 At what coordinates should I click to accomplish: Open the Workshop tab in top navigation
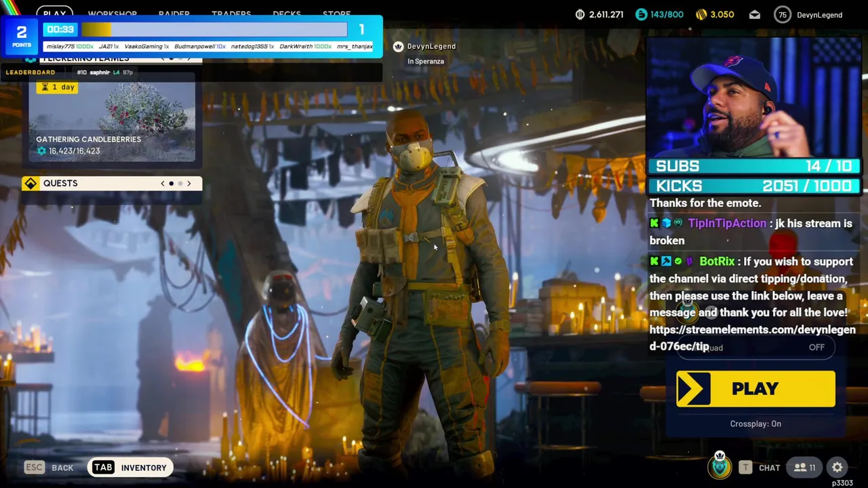tap(113, 14)
